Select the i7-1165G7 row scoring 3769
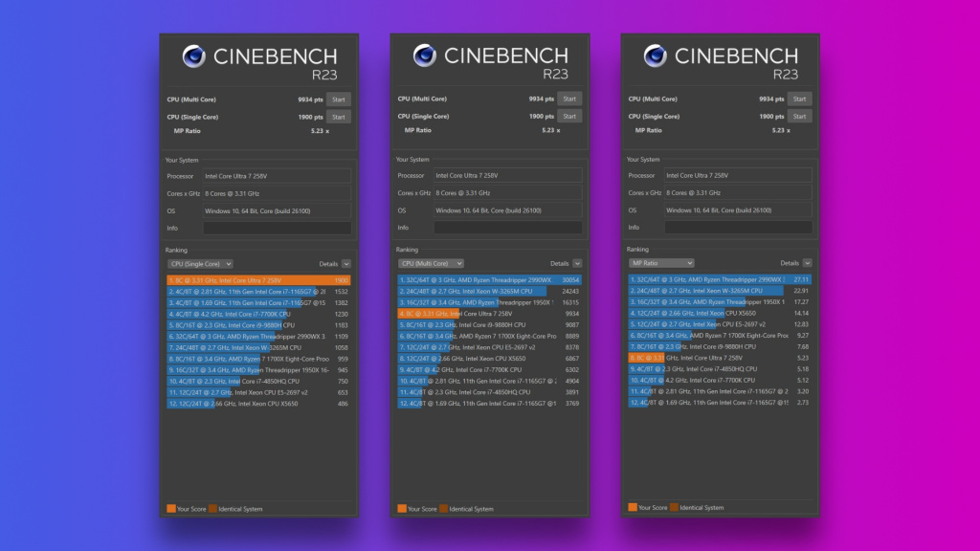Viewport: 980px width, 551px height. click(x=489, y=404)
